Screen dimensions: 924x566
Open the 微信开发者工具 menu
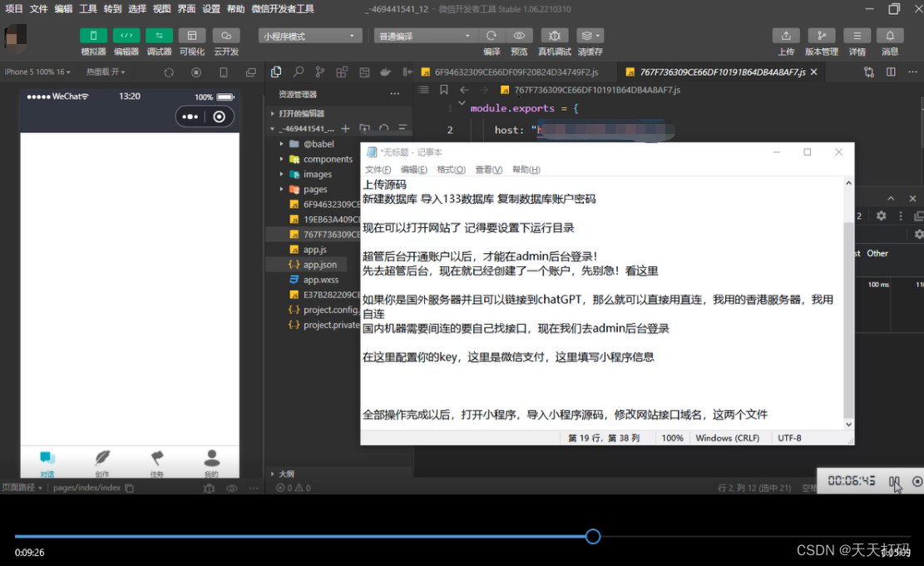tap(283, 9)
